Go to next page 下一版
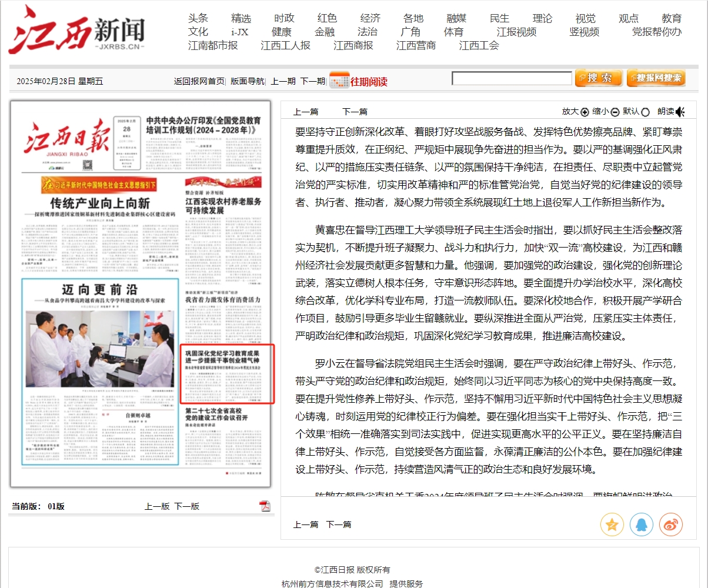 (186, 506)
